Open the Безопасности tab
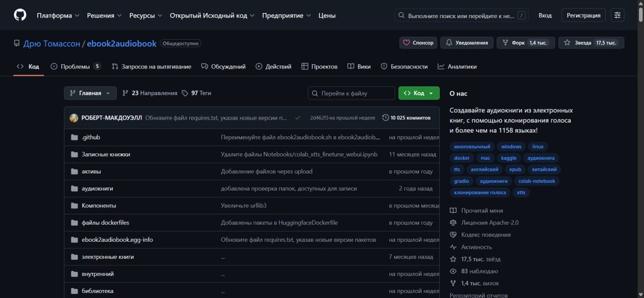The height and width of the screenshot is (298, 644). tap(404, 66)
